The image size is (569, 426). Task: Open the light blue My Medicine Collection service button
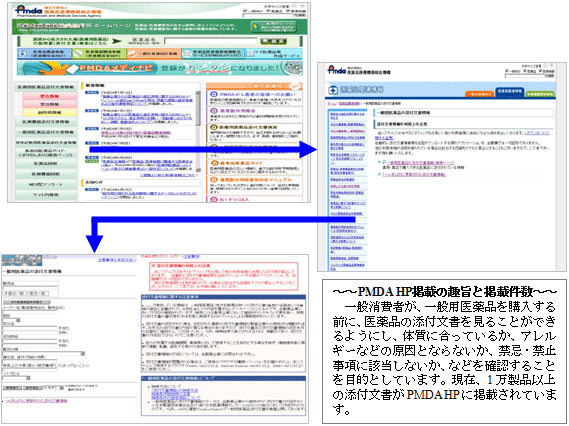pyautogui.click(x=273, y=54)
